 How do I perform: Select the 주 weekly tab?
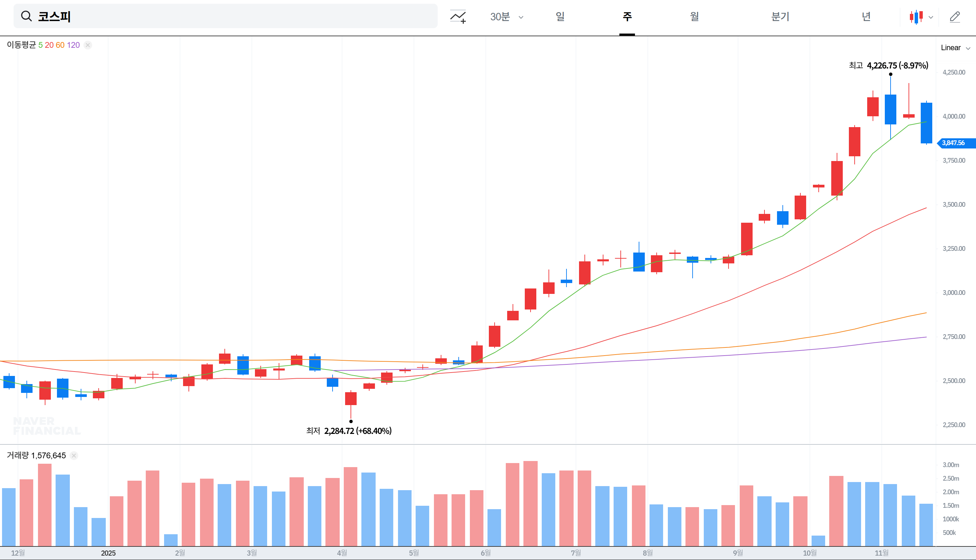tap(627, 17)
